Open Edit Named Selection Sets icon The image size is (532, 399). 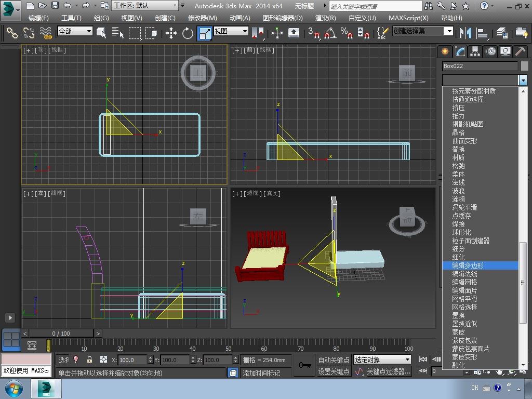pyautogui.click(x=382, y=33)
